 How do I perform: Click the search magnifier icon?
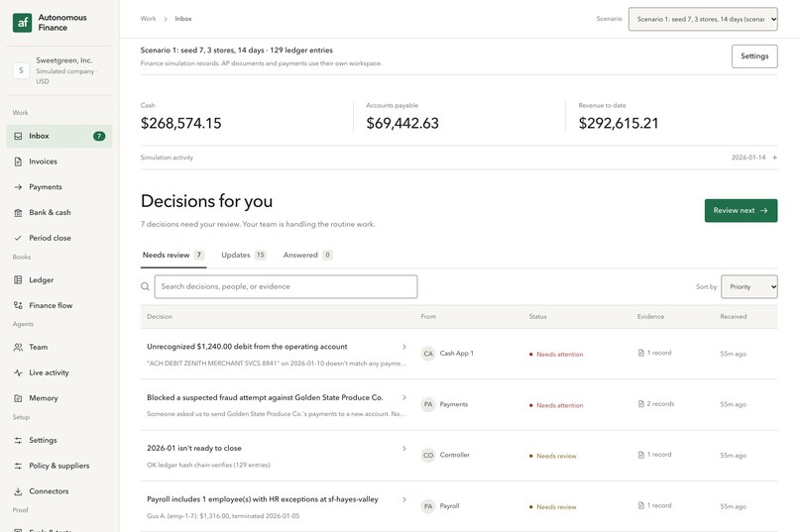[145, 286]
